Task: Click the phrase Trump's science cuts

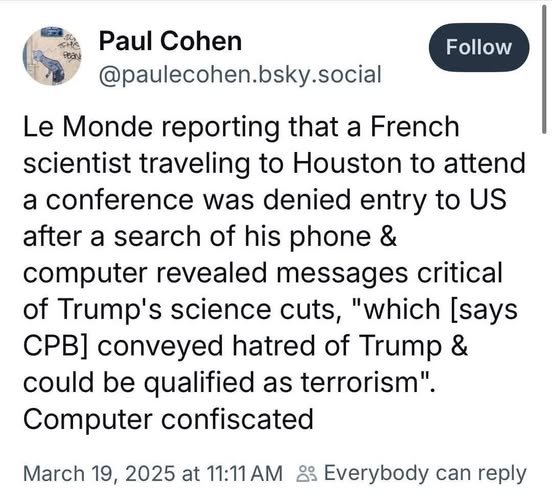Action: 195,310
